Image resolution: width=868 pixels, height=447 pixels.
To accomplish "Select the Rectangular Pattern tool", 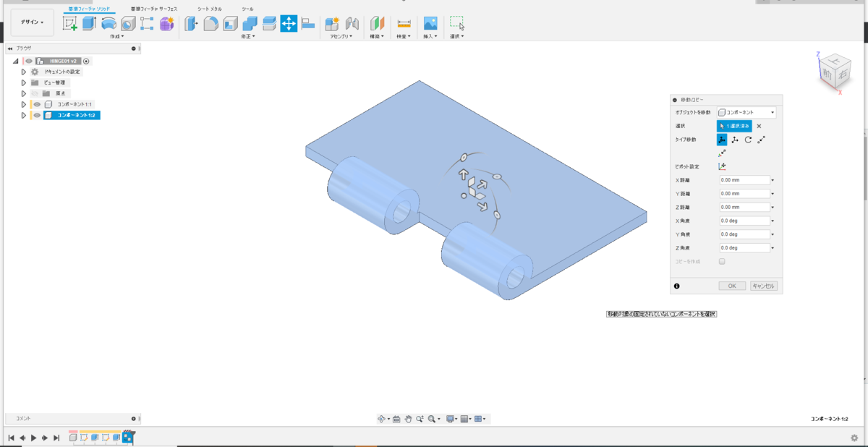I will point(147,24).
